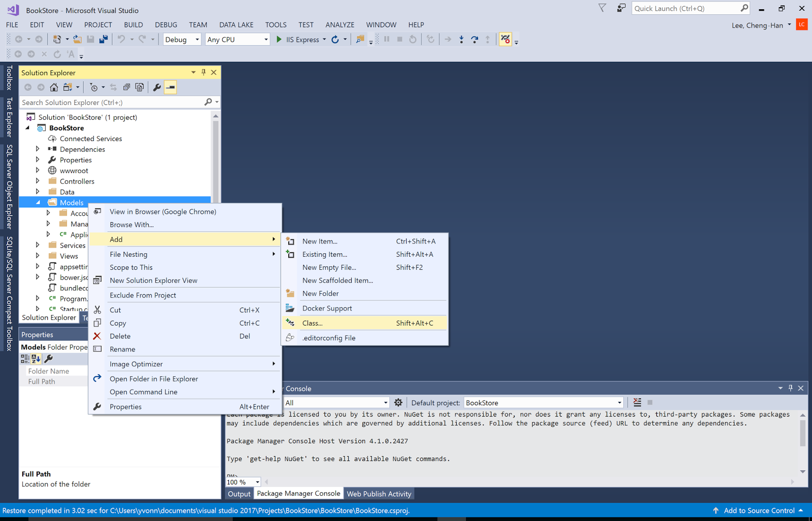The image size is (812, 521).
Task: Click the Save All toolbar icon
Action: [104, 39]
